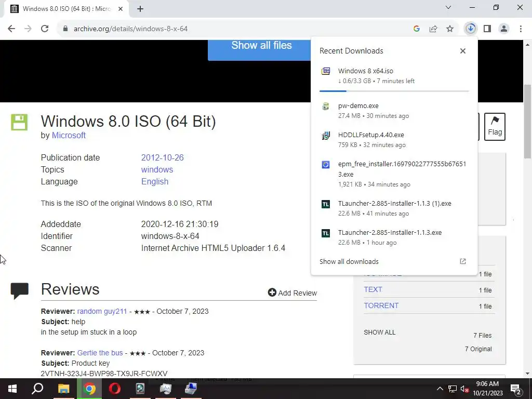532x399 pixels.
Task: Open the HDDLLFsetup.4.40.exe download entry
Action: point(394,140)
